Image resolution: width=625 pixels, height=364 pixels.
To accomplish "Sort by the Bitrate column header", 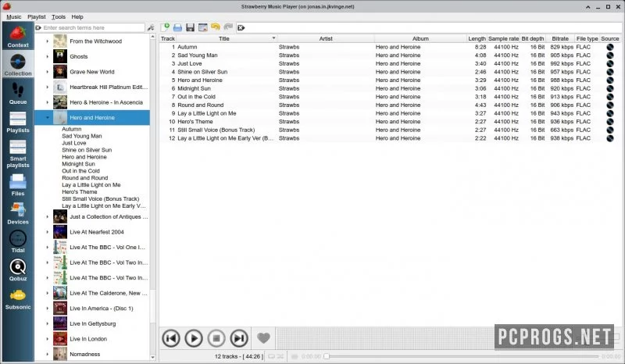I will click(560, 39).
